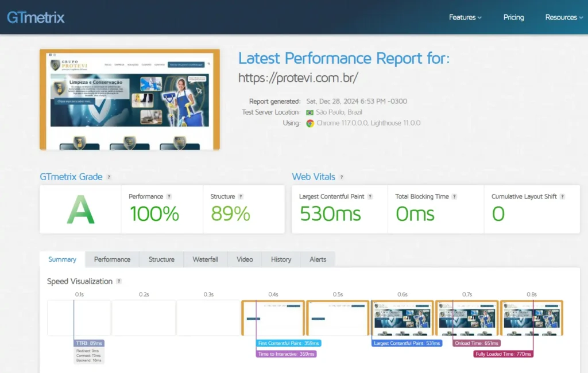The image size is (588, 373).
Task: Click help icon next to Performance score
Action: point(169,197)
